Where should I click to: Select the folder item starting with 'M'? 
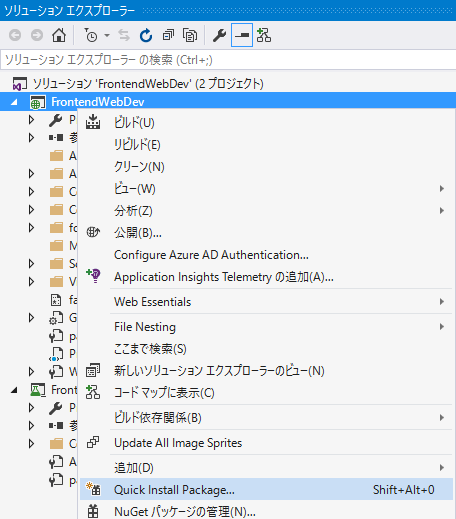63,246
